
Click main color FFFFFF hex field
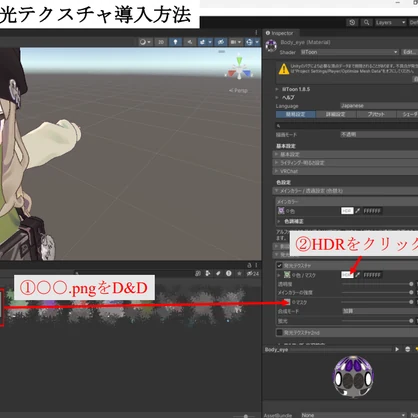[372, 211]
